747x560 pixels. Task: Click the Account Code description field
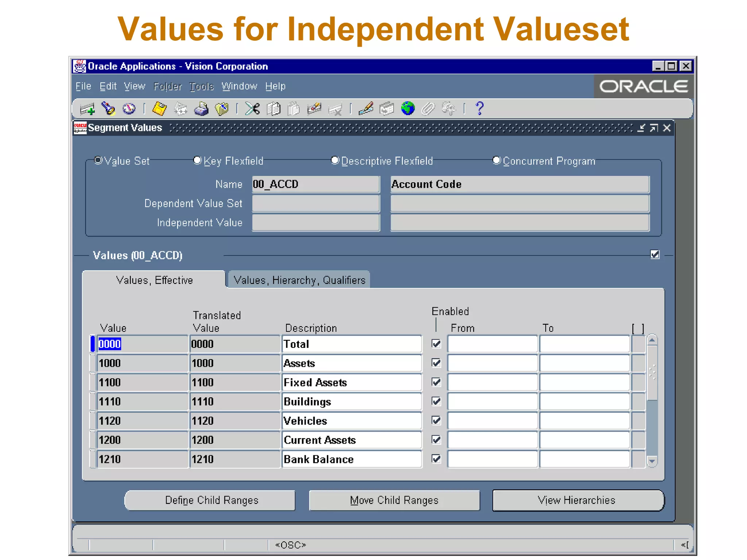(x=520, y=184)
